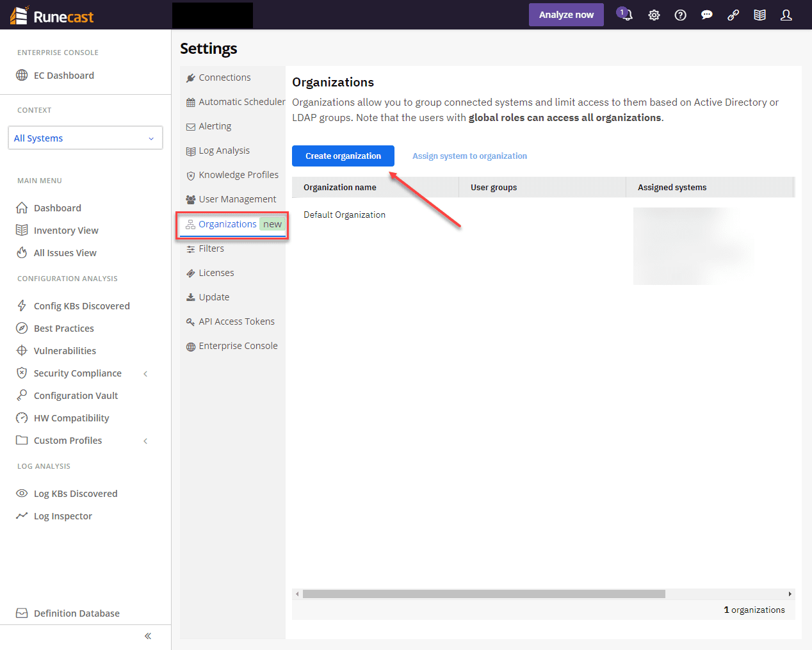Click the User Management people icon
Viewport: 812px width, 650px height.
click(x=190, y=200)
